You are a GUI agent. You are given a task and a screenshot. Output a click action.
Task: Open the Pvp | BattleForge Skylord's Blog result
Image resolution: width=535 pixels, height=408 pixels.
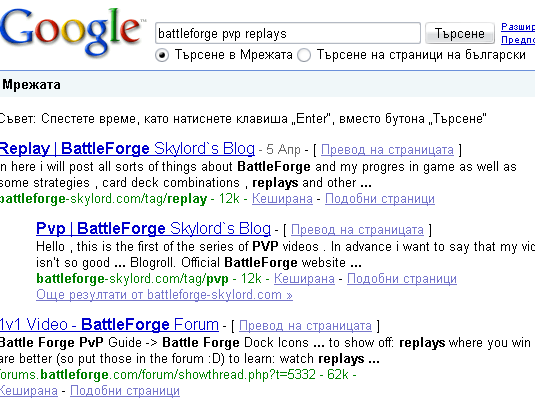154,229
